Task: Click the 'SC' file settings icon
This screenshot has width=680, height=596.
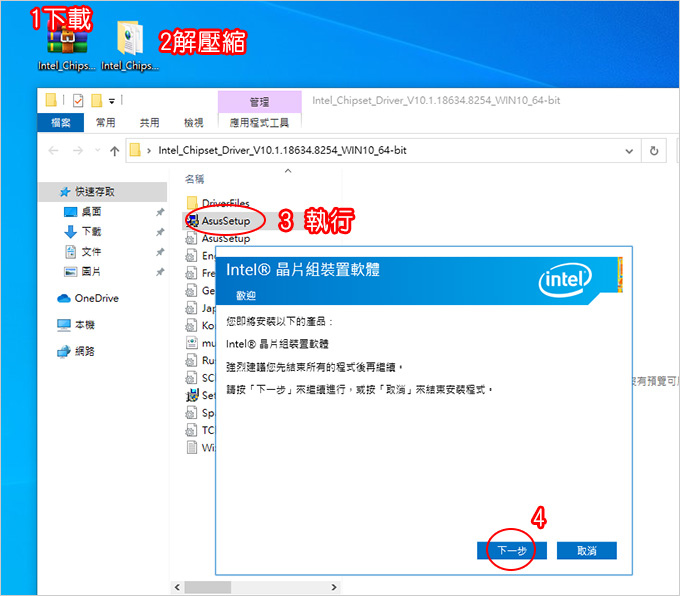Action: coord(191,377)
